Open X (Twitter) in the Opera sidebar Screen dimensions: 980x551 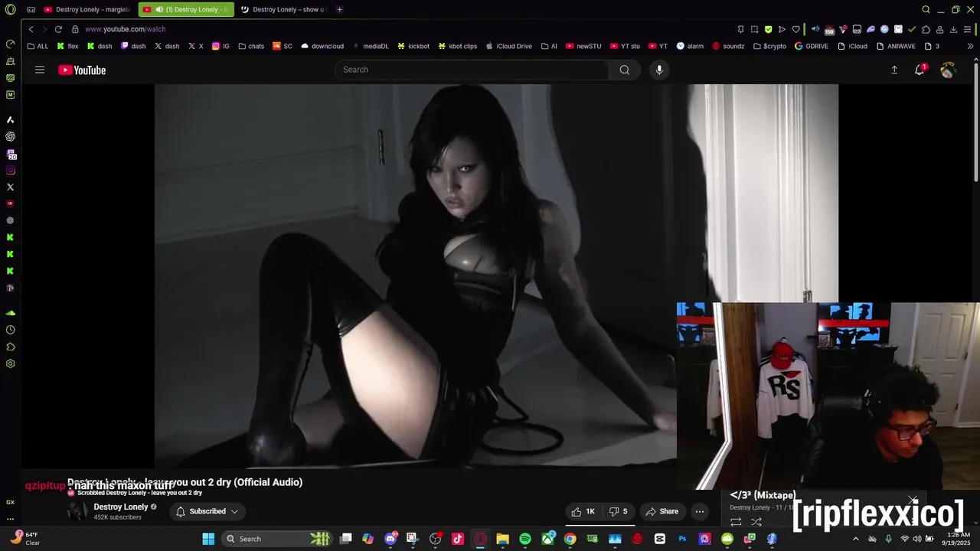pyautogui.click(x=10, y=187)
